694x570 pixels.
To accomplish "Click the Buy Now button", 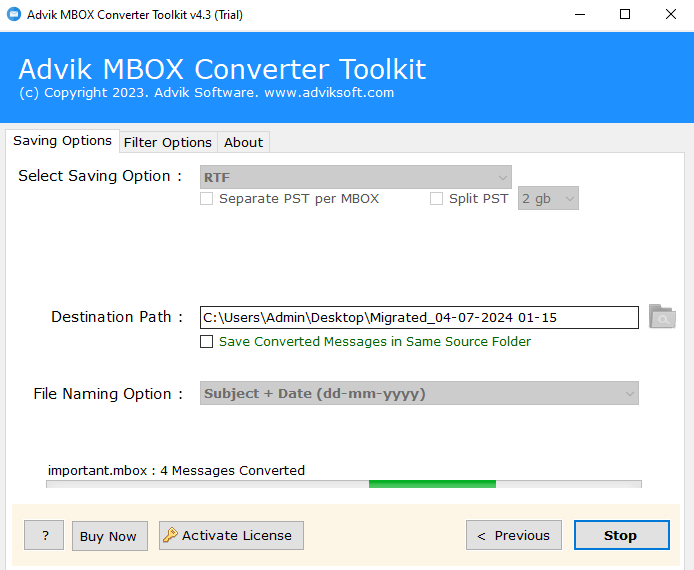I will (x=110, y=536).
